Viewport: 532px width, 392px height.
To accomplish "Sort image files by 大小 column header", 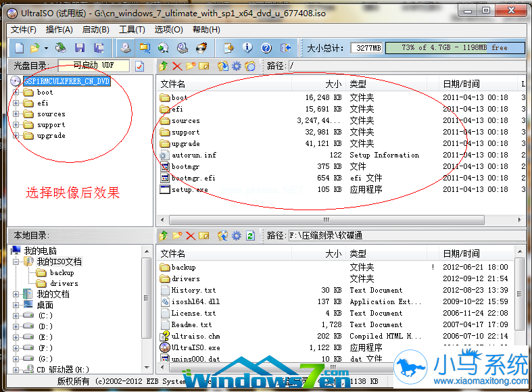I will click(318, 84).
